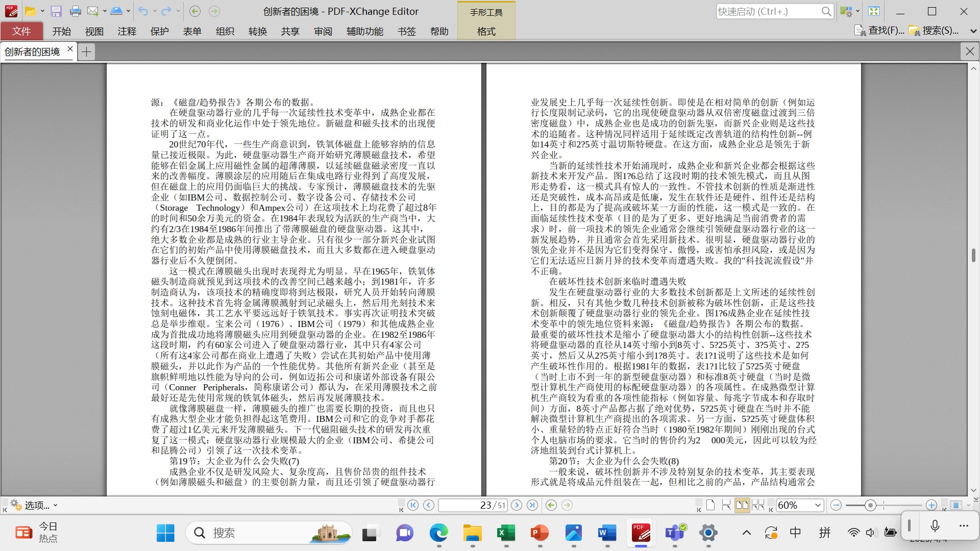The image size is (980, 551).
Task: Click the Email document envelope icon
Action: [92, 11]
